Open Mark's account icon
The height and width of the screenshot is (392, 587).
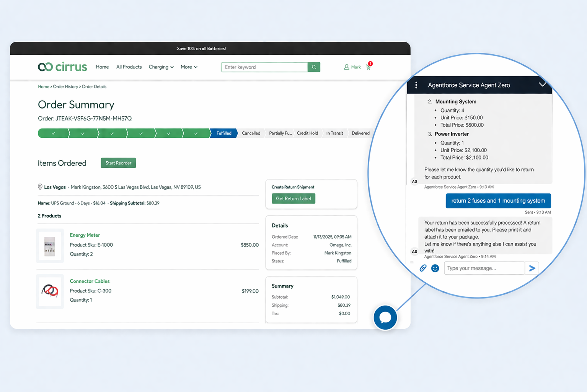pyautogui.click(x=346, y=67)
